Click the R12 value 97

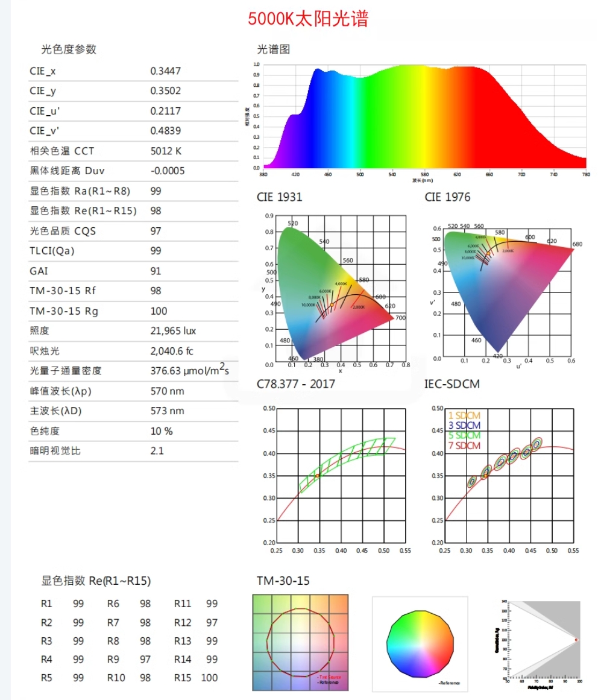[x=212, y=622]
